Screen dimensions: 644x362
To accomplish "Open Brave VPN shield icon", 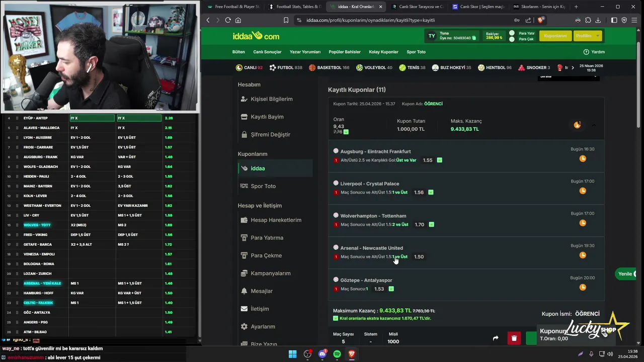I will click(624, 20).
